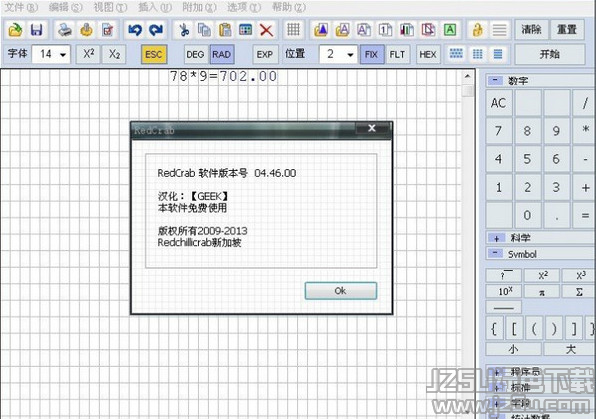Enable HEX number format
This screenshot has height=419, width=596.
pos(428,54)
